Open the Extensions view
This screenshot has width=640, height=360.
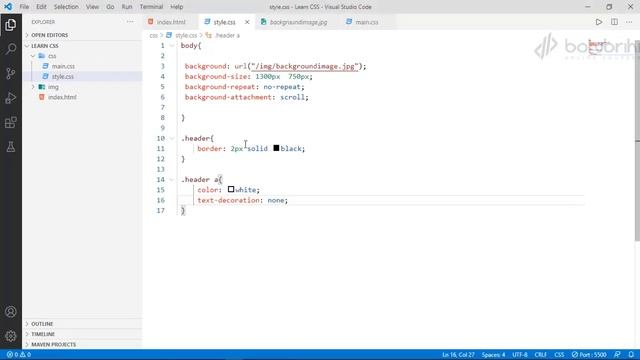(x=11, y=122)
